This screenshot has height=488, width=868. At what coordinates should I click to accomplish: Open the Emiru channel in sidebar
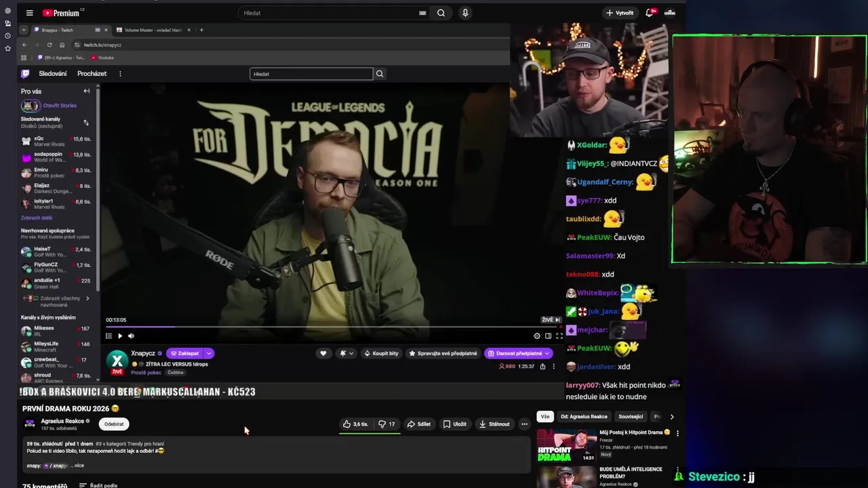pyautogui.click(x=56, y=173)
